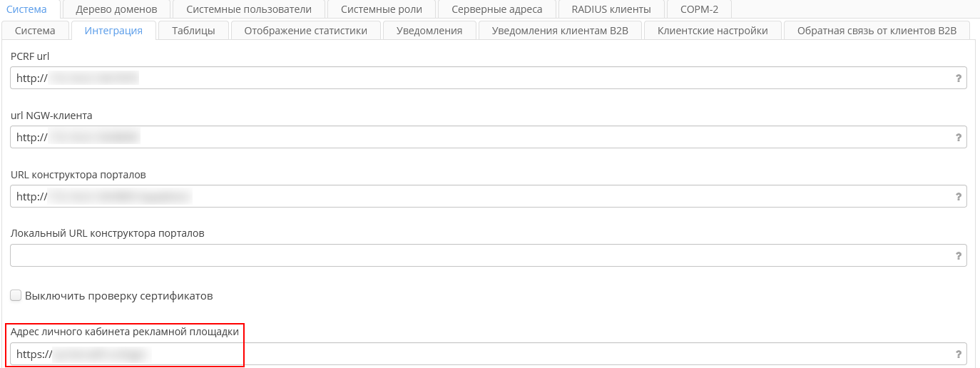Open the Дерево доменов tab
The width and height of the screenshot is (980, 368).
coord(116,9)
